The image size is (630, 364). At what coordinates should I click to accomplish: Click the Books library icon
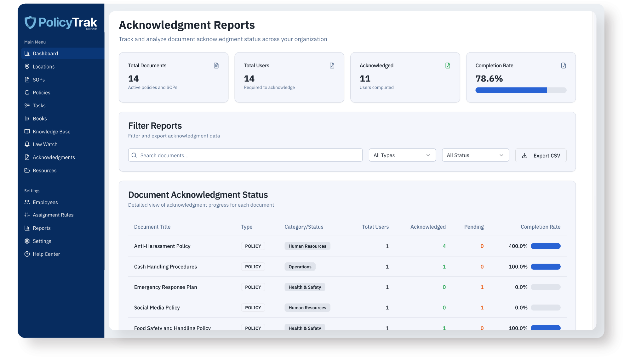click(x=27, y=119)
